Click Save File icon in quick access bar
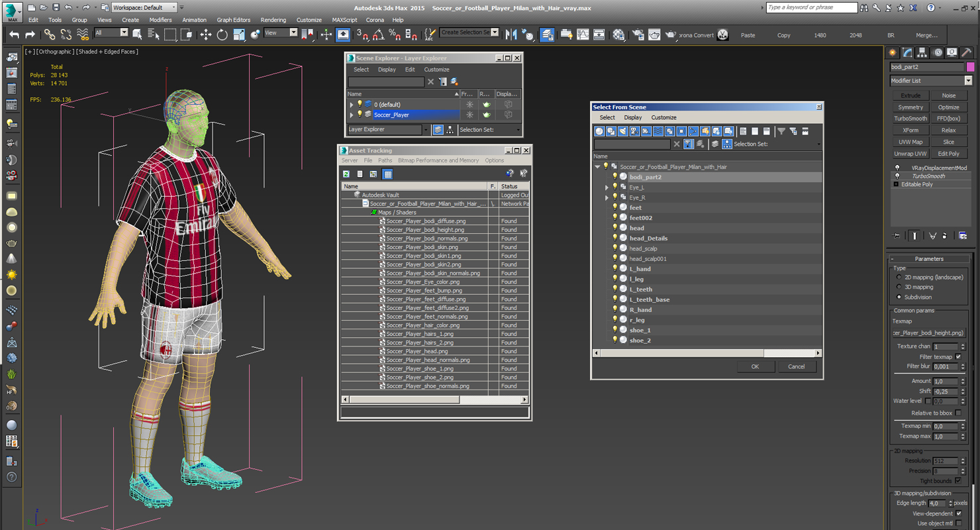Viewport: 980px width, 530px height. click(x=56, y=7)
